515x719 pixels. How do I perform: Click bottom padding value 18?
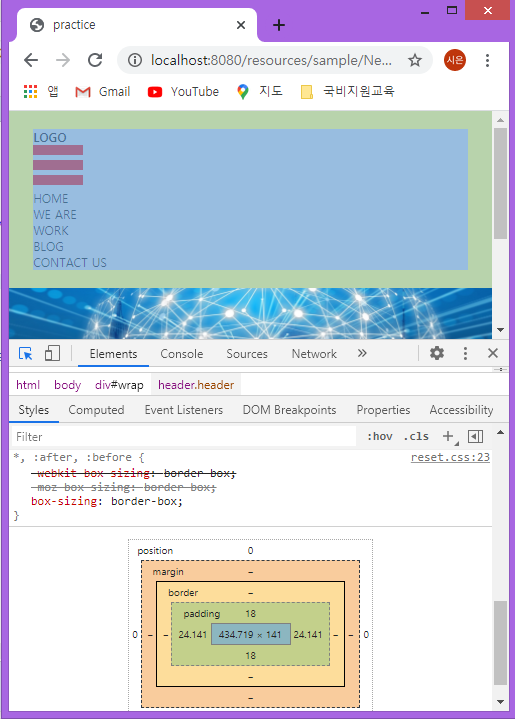pos(250,656)
